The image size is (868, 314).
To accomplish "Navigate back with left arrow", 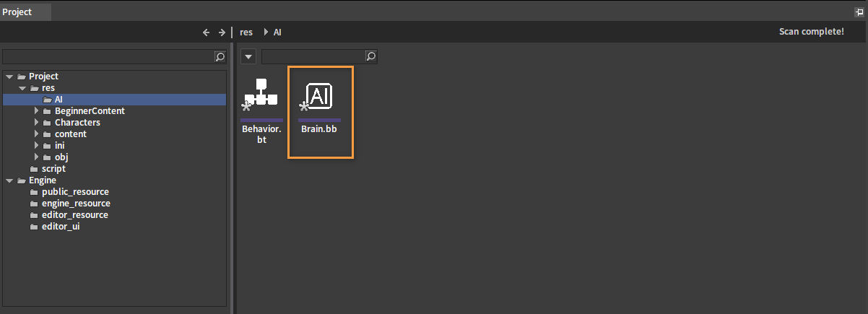I will (207, 32).
